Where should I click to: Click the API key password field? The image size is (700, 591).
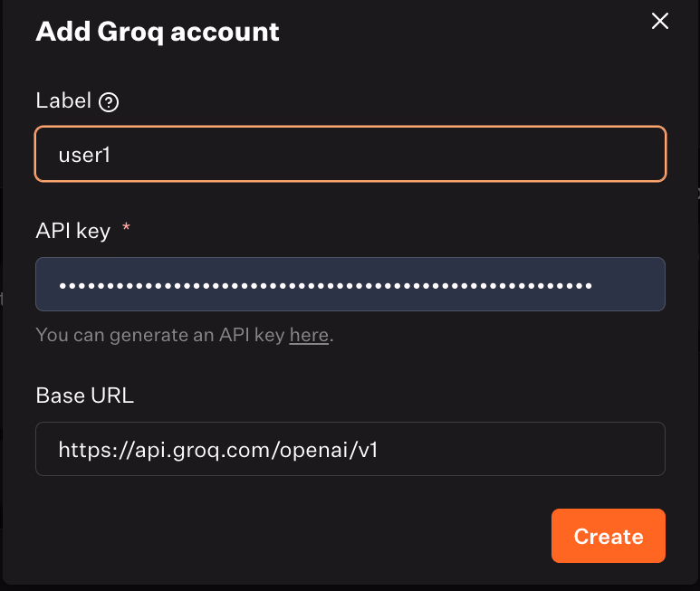[x=350, y=284]
